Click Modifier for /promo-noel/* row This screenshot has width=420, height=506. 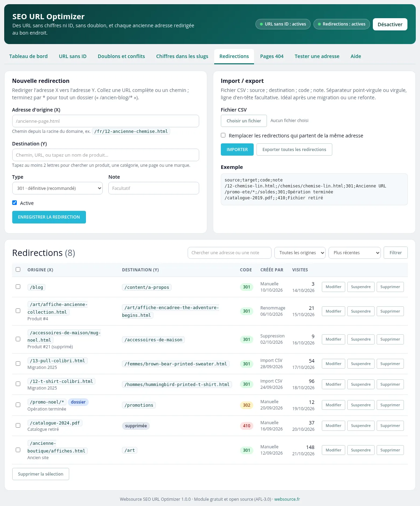333,405
